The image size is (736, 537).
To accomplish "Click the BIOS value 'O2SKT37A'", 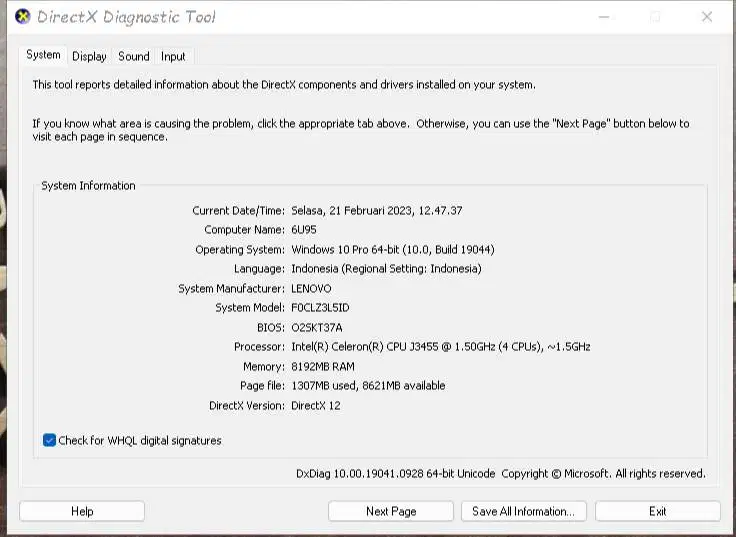I will [316, 328].
